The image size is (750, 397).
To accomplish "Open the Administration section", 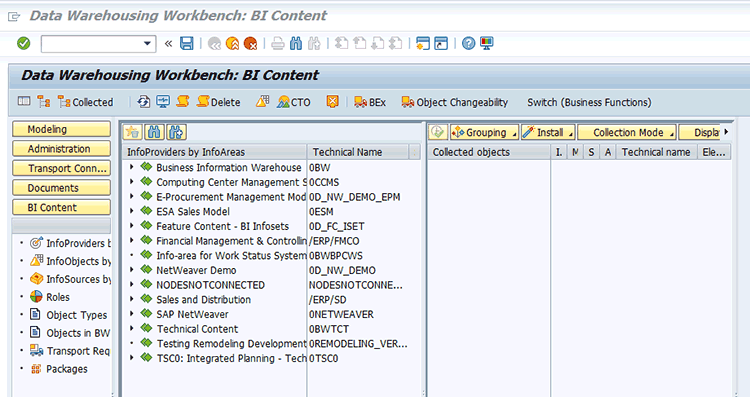I will click(x=62, y=149).
